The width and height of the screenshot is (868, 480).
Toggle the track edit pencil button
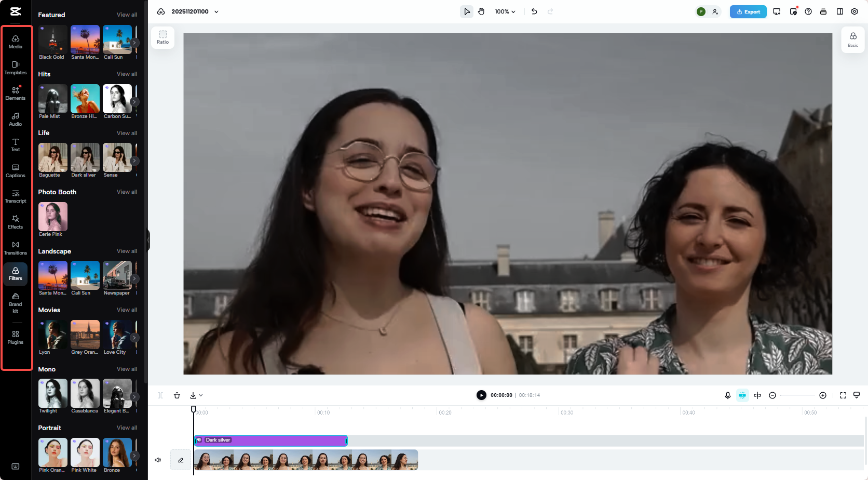pos(181,460)
